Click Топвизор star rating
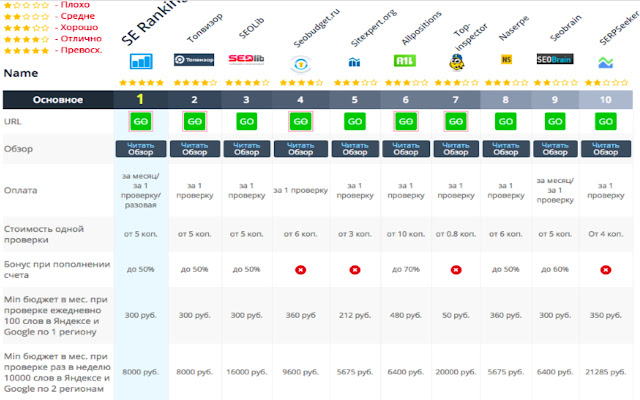This screenshot has width=640, height=400. [x=195, y=83]
